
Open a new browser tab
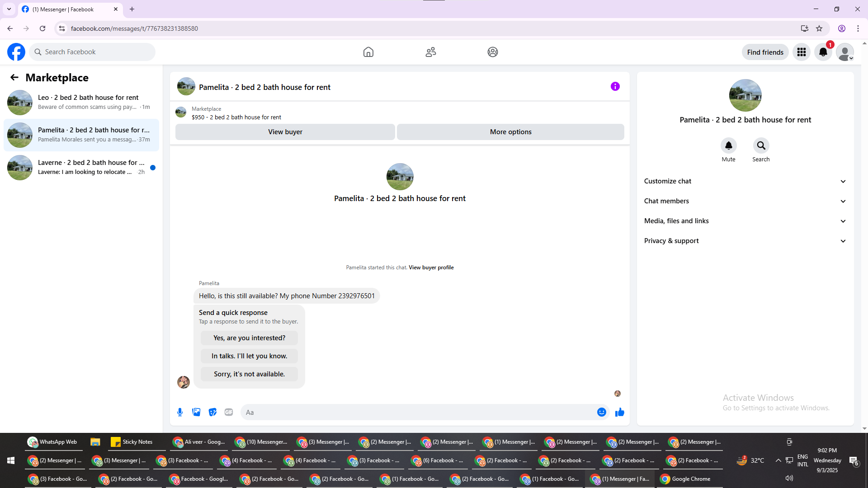(132, 9)
